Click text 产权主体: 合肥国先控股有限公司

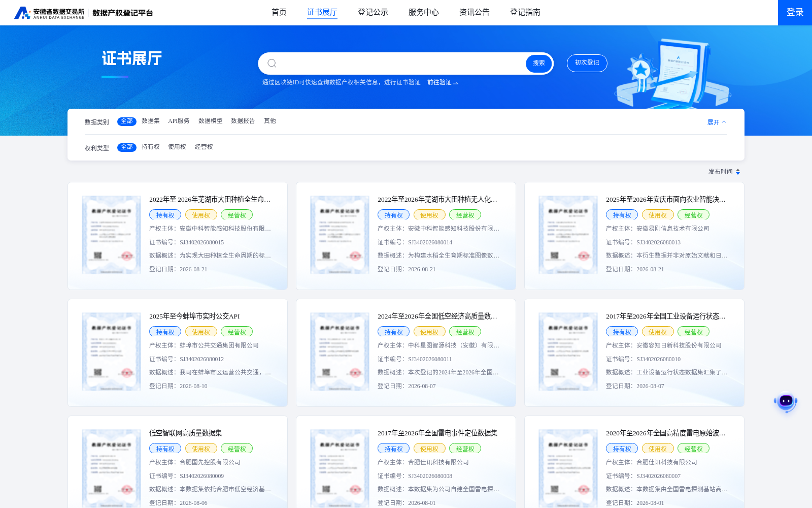(x=195, y=462)
